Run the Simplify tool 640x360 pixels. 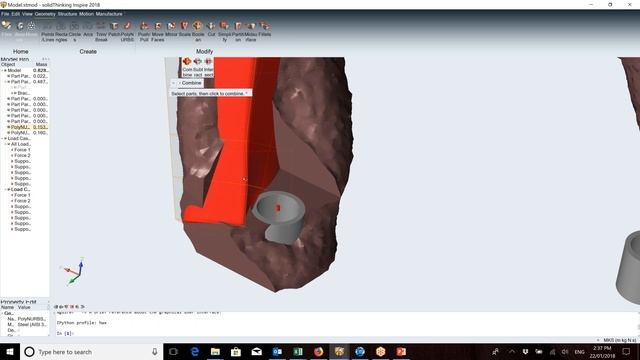(x=224, y=30)
